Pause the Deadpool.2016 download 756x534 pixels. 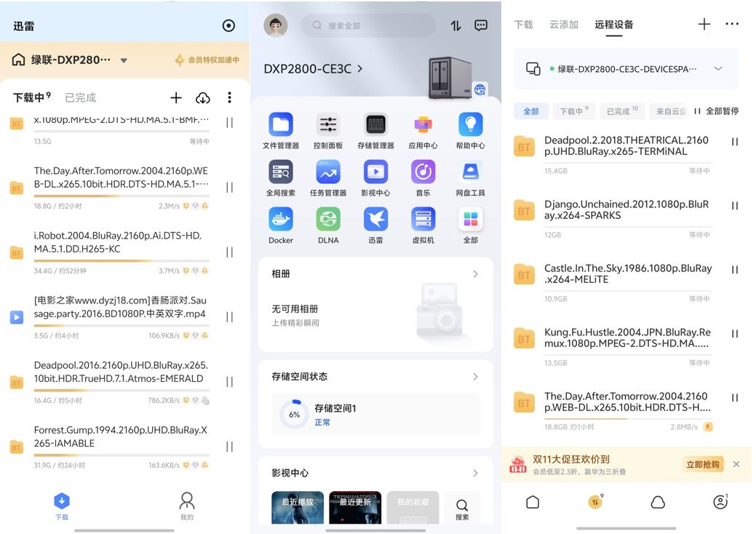click(229, 382)
